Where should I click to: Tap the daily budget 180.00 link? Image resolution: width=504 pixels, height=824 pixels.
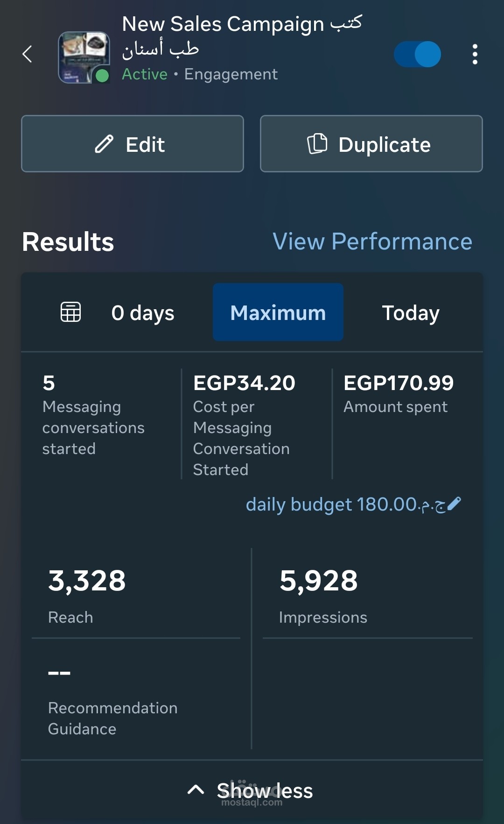click(x=345, y=504)
